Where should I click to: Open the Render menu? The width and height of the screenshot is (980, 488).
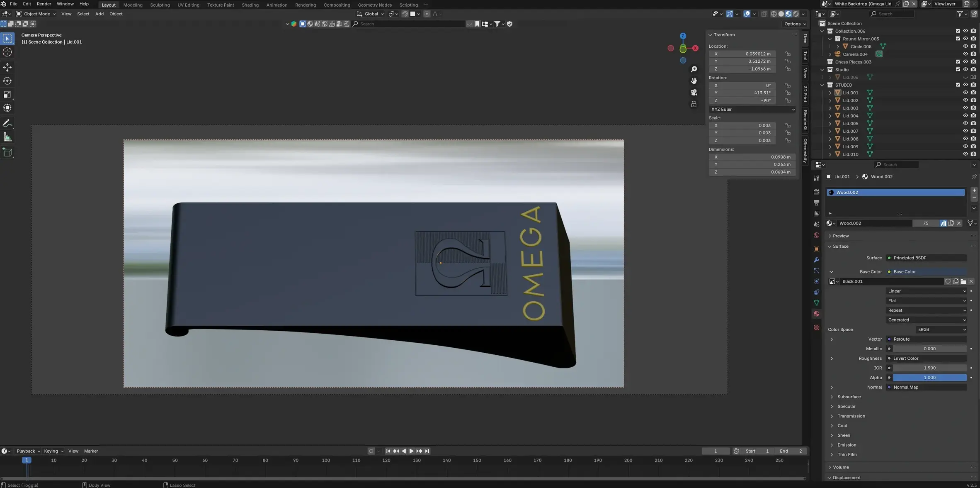(x=44, y=4)
